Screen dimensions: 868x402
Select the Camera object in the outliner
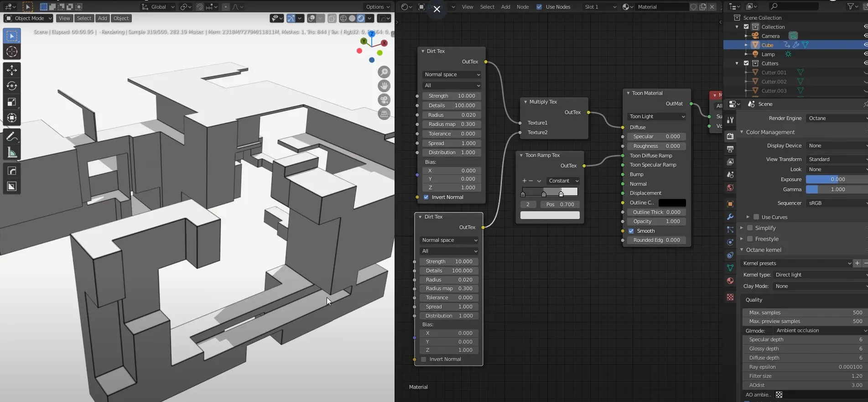pyautogui.click(x=770, y=36)
